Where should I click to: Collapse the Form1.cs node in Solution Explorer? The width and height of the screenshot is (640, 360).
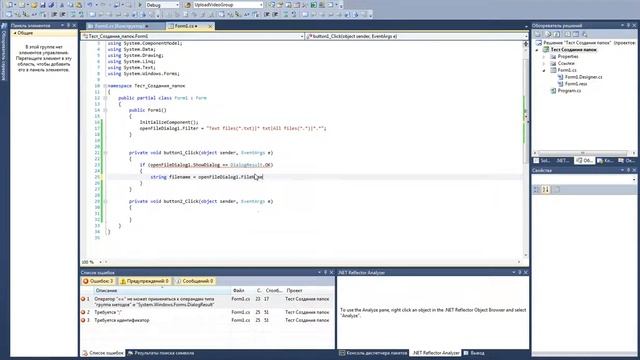tap(544, 70)
